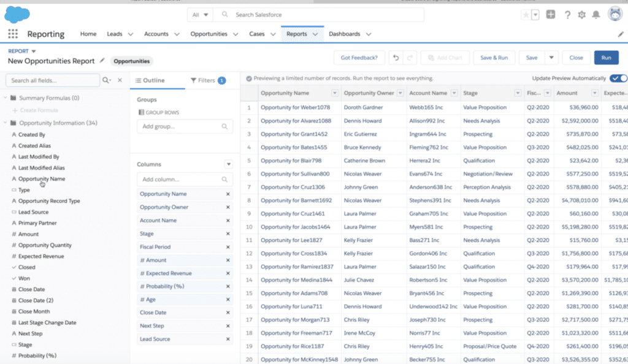Screen dimensions: 628x364
Task: Open the Cases tab
Action: coord(257,34)
